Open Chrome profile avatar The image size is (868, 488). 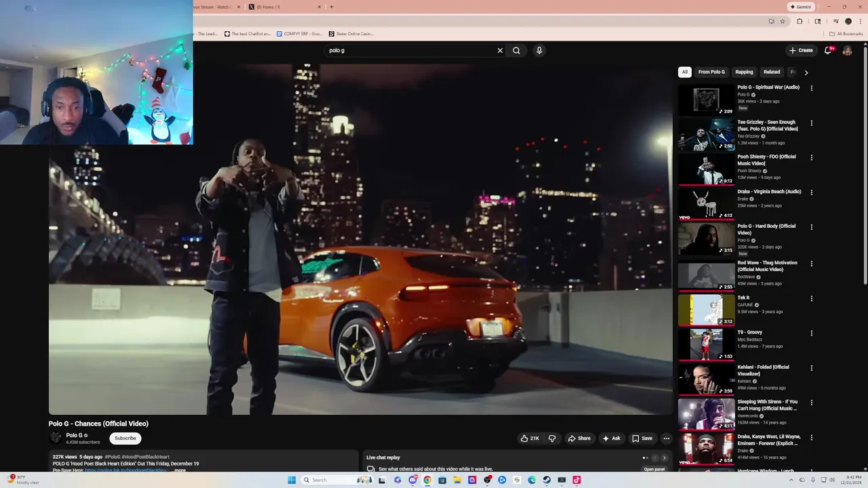[x=848, y=21]
